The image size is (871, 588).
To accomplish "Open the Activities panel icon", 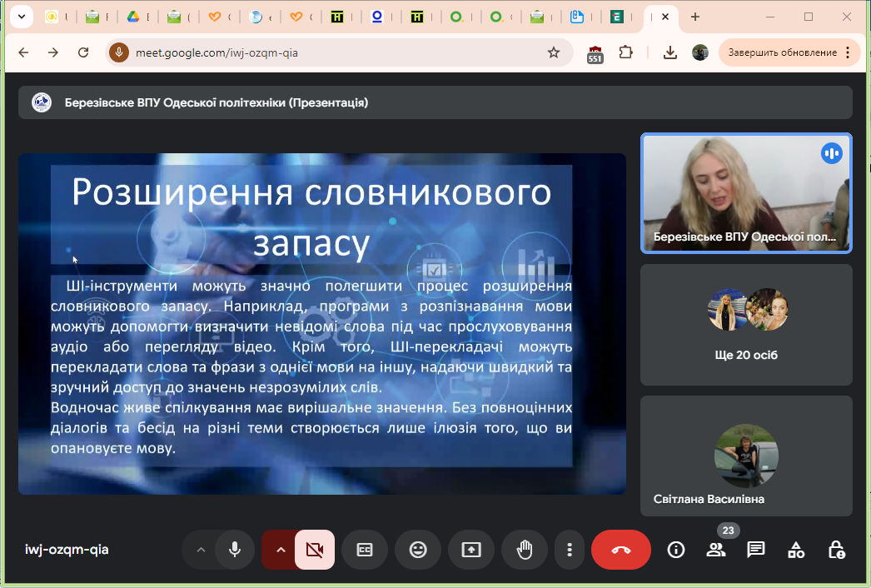I will 796,550.
